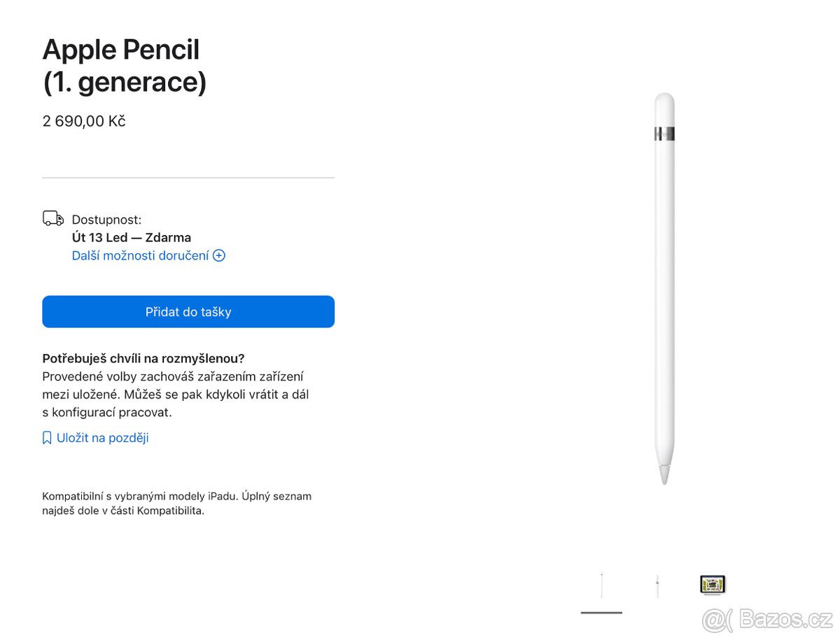Click the bookmark icon next to Uložit na později

coord(45,437)
